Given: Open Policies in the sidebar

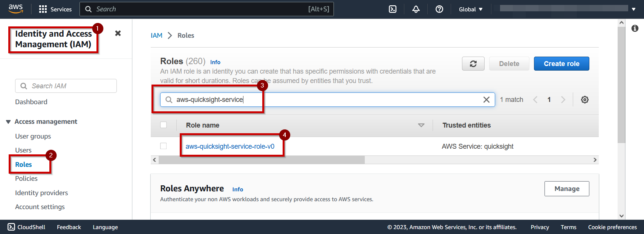Looking at the screenshot, I should click(x=26, y=179).
